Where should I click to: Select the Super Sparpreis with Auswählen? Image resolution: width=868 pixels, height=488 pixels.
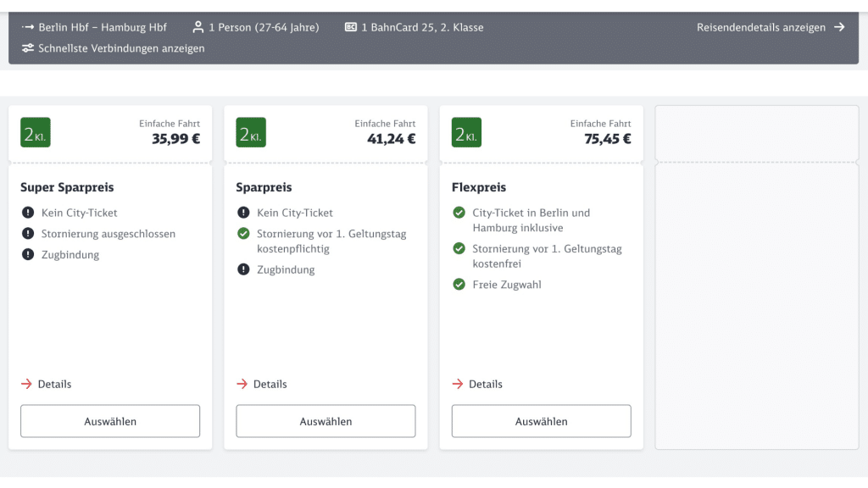coord(110,421)
